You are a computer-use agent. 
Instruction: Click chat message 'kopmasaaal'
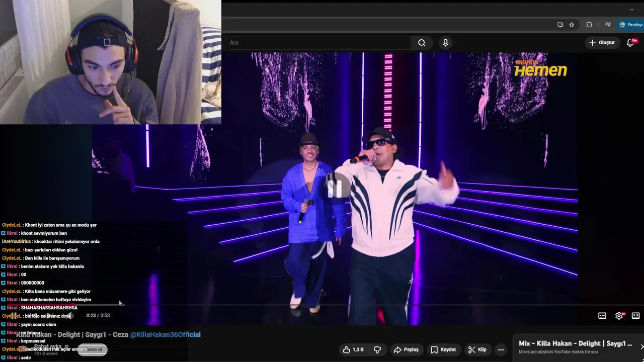pyautogui.click(x=33, y=341)
